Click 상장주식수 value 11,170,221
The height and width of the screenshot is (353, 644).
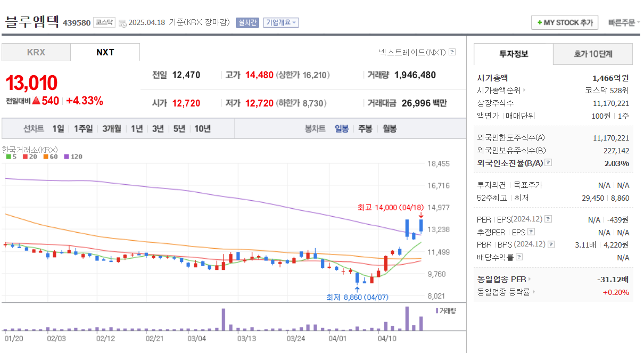point(611,103)
